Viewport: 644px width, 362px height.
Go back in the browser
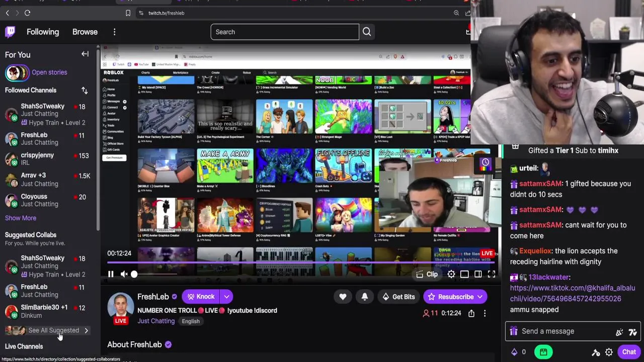tap(7, 13)
